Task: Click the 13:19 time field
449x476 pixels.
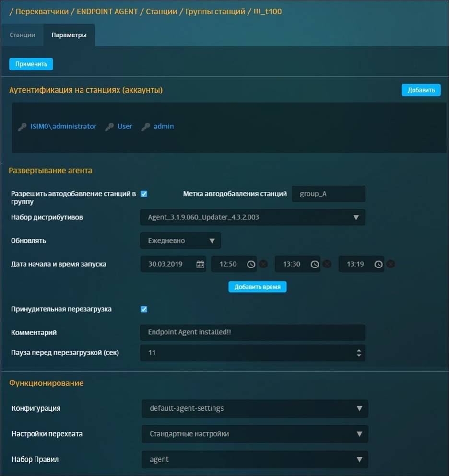Action: 361,264
